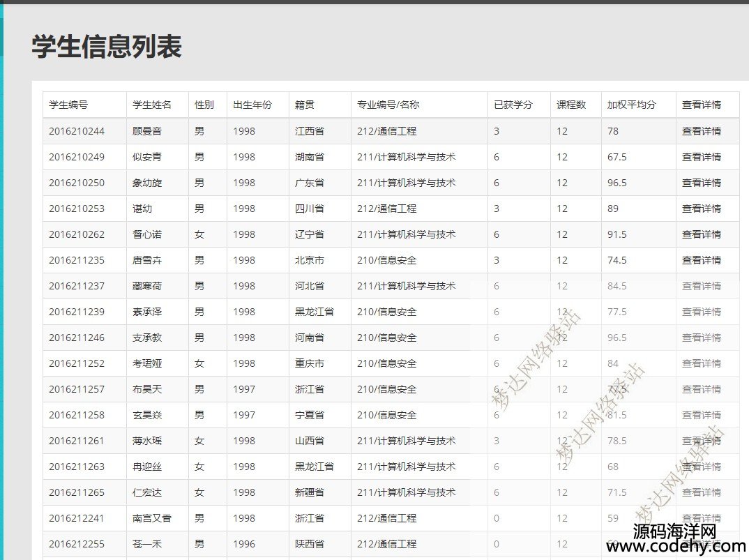Click the 学生编号 column header
749x560 pixels.
68,105
